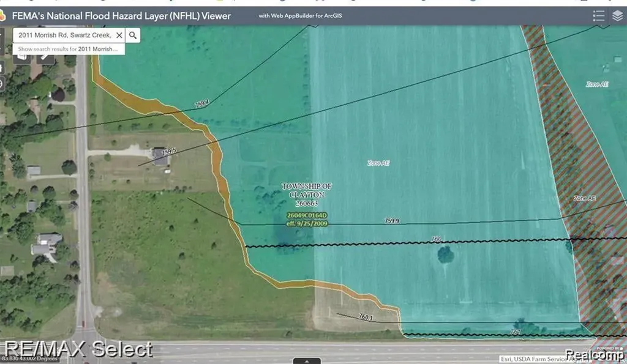Click the 759.5 elevation label near house
The width and height of the screenshot is (627, 364).
(x=169, y=152)
